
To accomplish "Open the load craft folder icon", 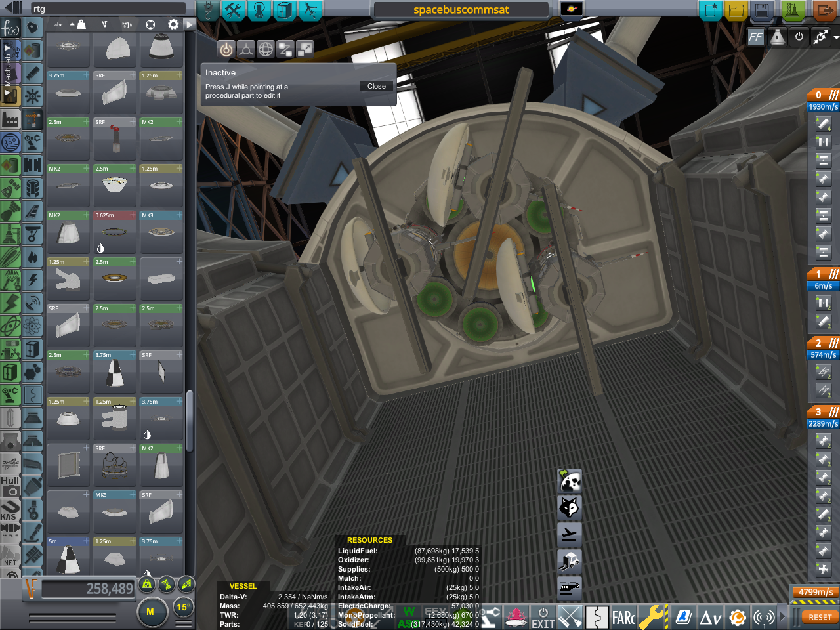I will pos(736,10).
